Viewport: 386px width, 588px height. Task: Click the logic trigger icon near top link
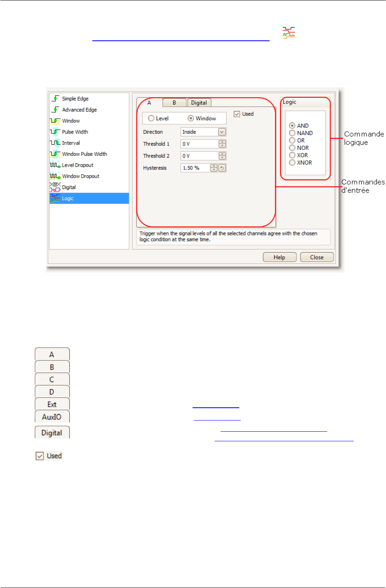(289, 33)
